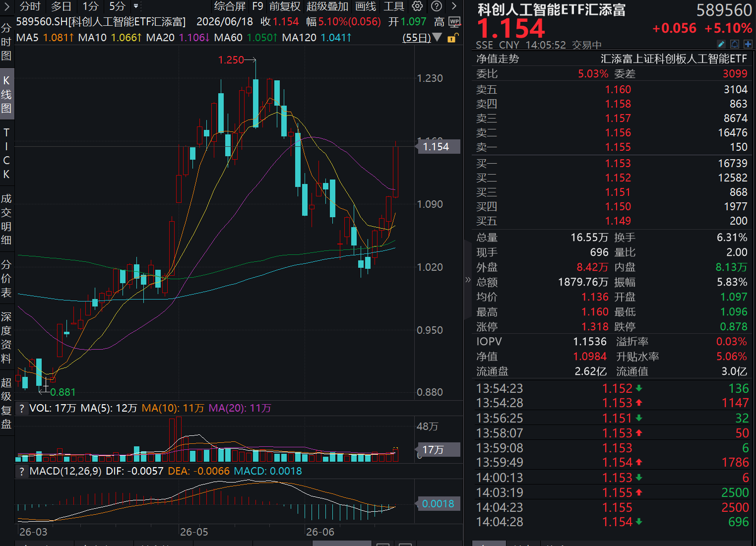Screen dimensions: 756x546
Task: Click the MA20 1.106 indicator label
Action: (x=178, y=37)
